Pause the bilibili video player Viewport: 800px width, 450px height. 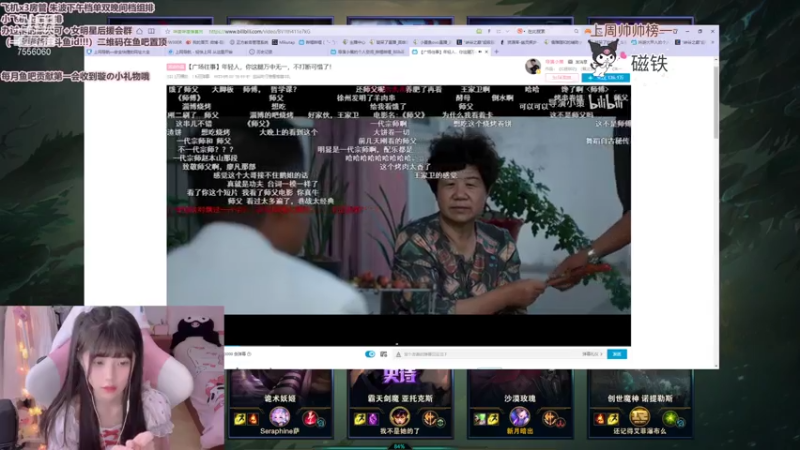pos(398,215)
